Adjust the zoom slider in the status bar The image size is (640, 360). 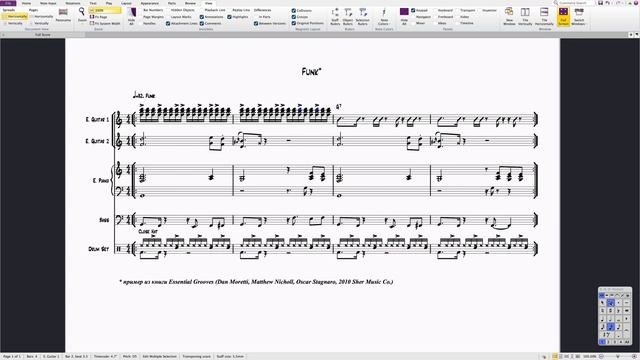click(618, 356)
